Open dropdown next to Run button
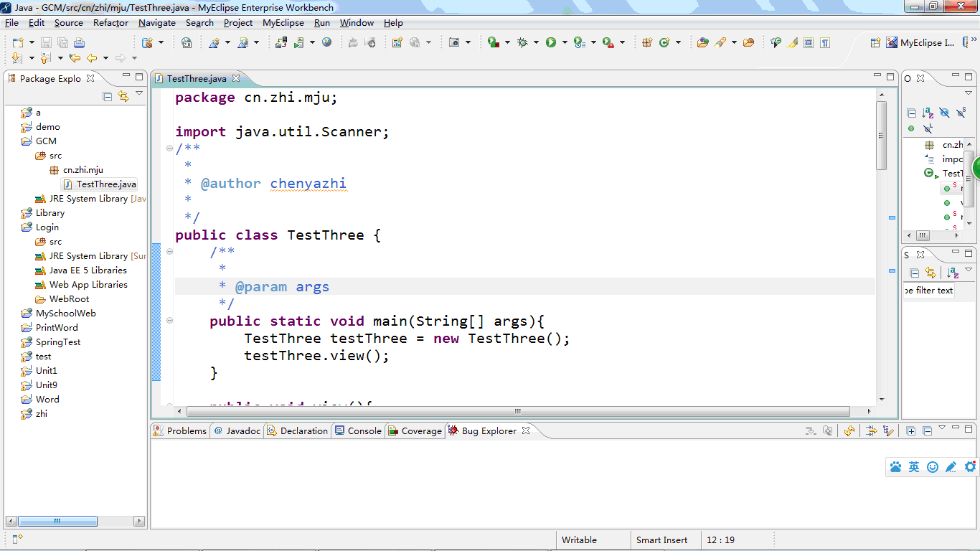This screenshot has width=980, height=551. pyautogui.click(x=565, y=42)
